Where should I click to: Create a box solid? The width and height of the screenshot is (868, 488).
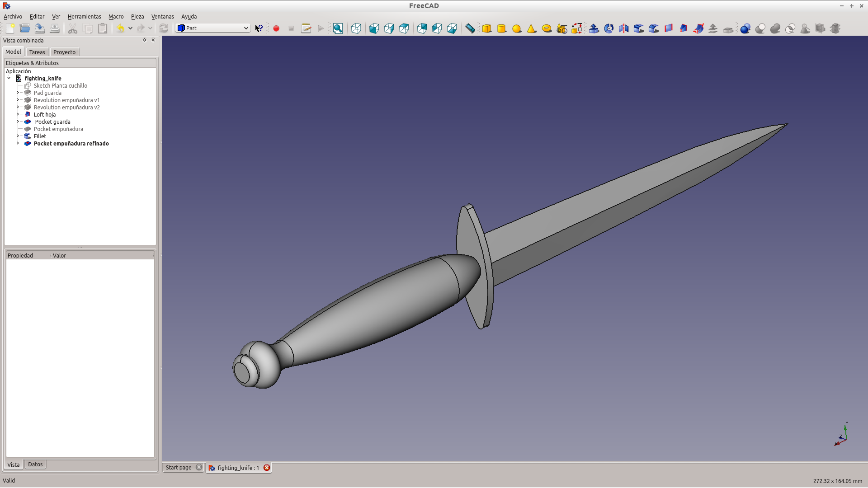tap(487, 28)
